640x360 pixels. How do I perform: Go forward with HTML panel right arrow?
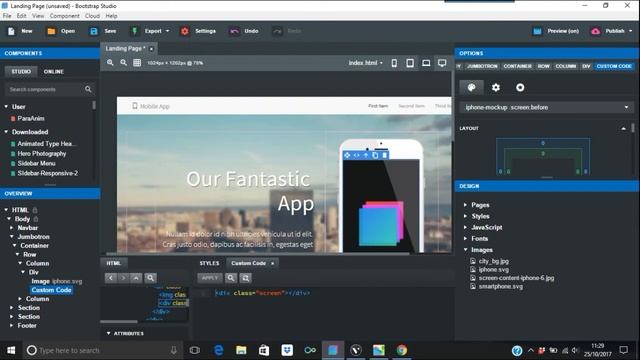(123, 278)
